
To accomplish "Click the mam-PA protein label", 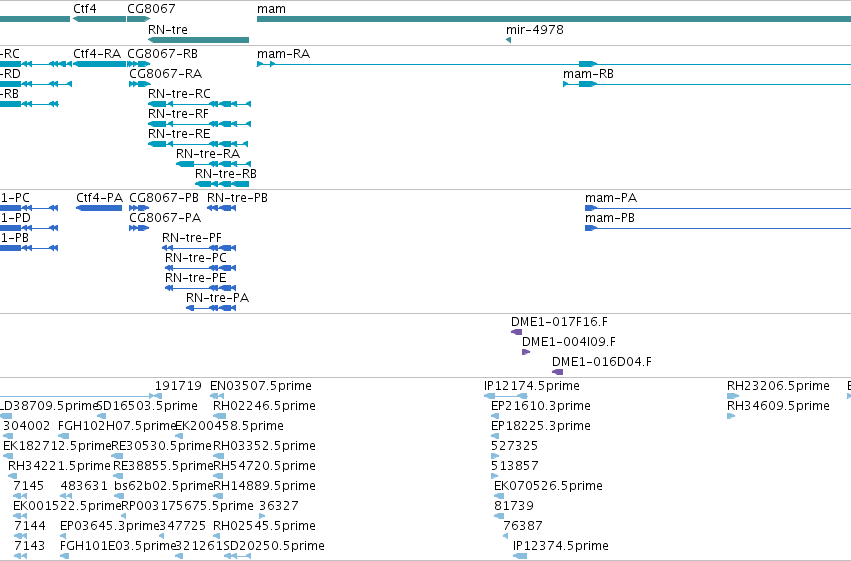I will point(611,198).
